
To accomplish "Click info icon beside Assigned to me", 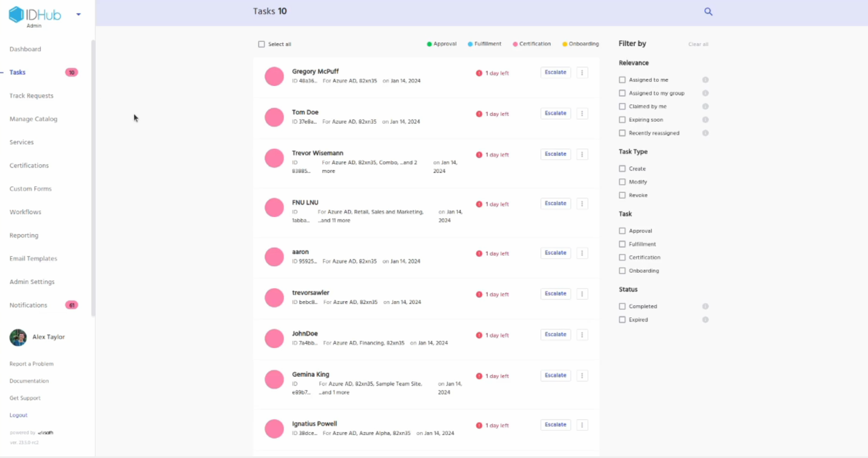I will coord(705,80).
